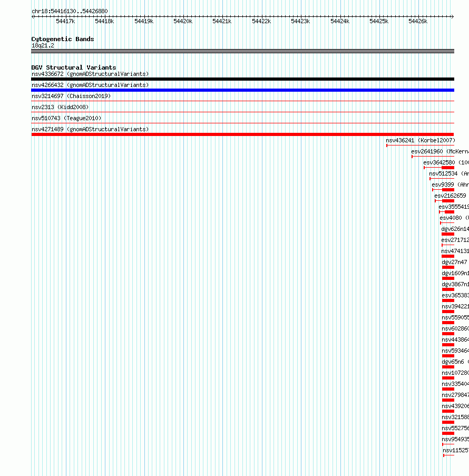Viewport: 469px width, 476px height.
Task: Click the 54422k ruler label
Action: [x=261, y=21]
